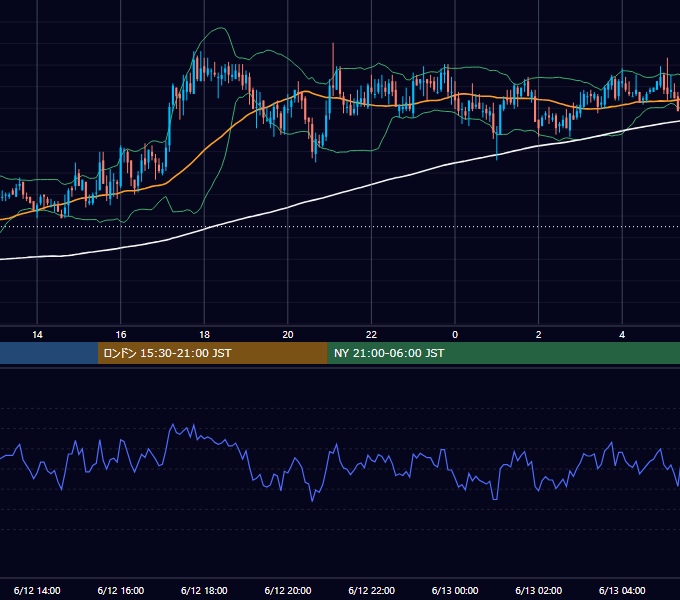Click the 0 hour label on upper axis
The image size is (680, 600).
tap(455, 335)
